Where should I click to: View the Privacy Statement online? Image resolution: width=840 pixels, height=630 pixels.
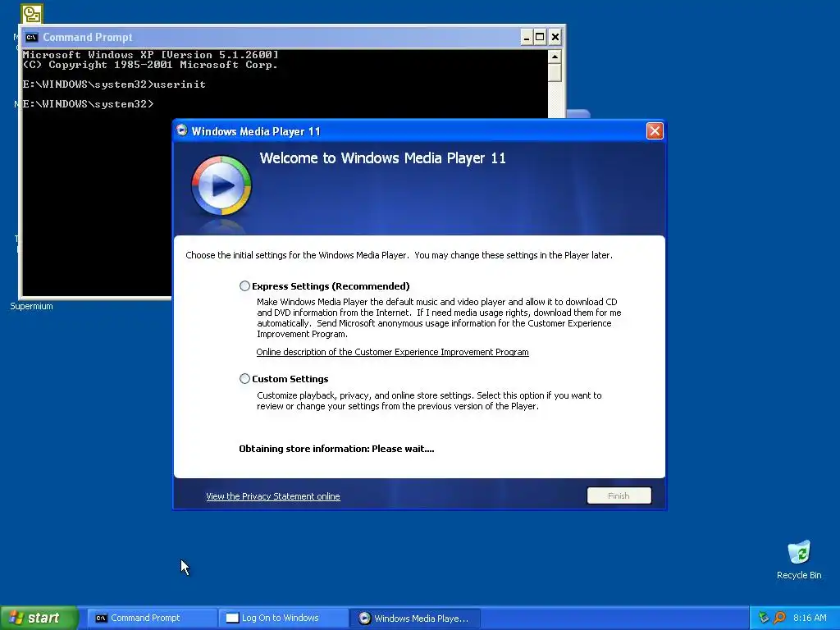[272, 496]
